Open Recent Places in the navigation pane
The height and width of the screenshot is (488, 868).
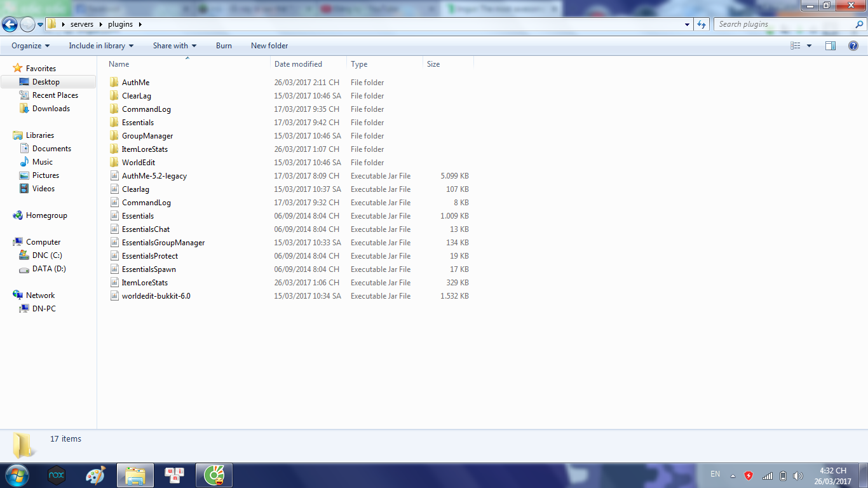click(55, 95)
